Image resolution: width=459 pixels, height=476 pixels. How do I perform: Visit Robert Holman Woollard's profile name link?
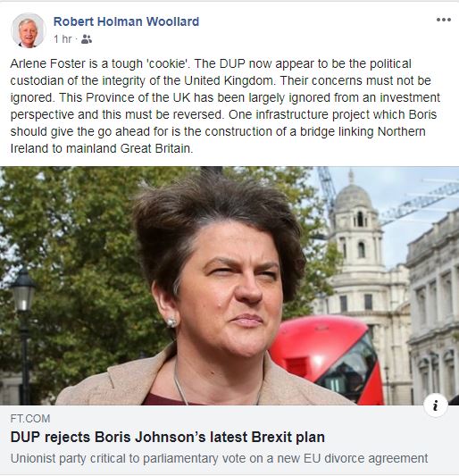click(x=126, y=21)
